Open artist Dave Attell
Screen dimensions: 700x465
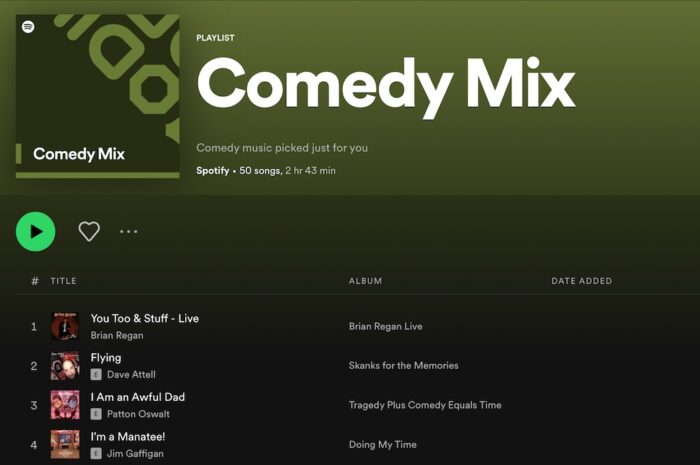pos(131,374)
